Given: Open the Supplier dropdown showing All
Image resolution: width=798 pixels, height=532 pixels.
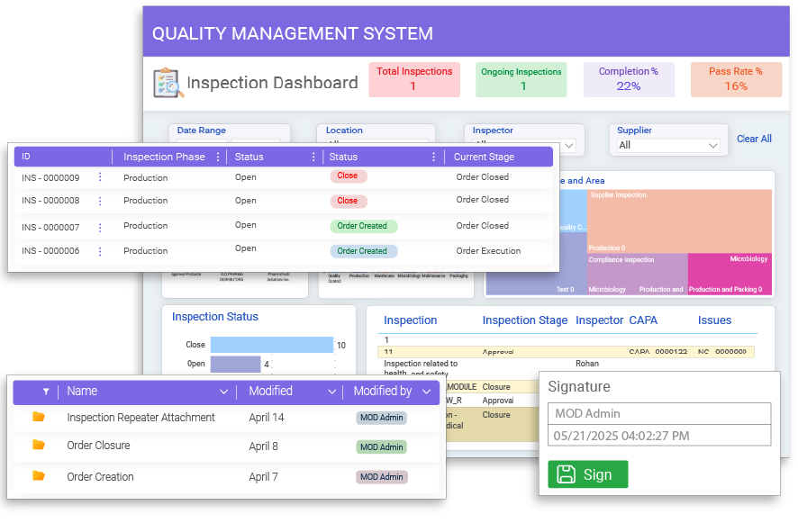Looking at the screenshot, I should pyautogui.click(x=668, y=143).
